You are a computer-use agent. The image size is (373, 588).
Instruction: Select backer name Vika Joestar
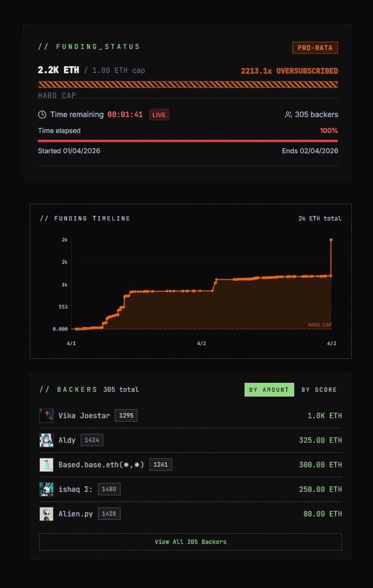pos(84,416)
